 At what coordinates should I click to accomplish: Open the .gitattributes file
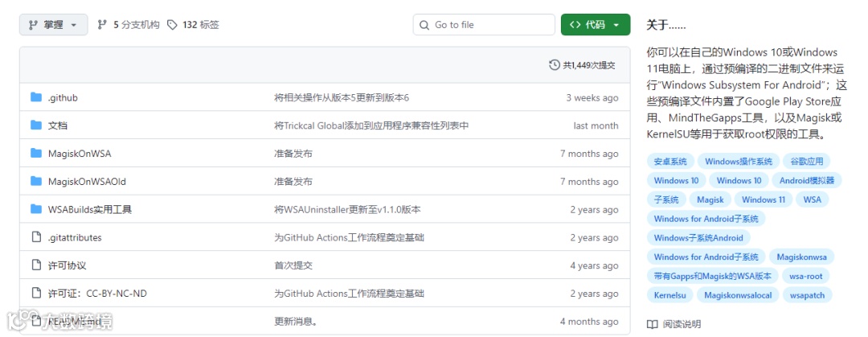(75, 237)
